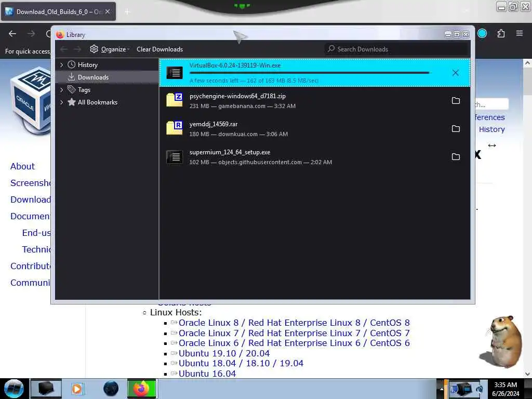Image resolution: width=532 pixels, height=399 pixels.
Task: Expand the Tags tree node
Action: pyautogui.click(x=61, y=90)
